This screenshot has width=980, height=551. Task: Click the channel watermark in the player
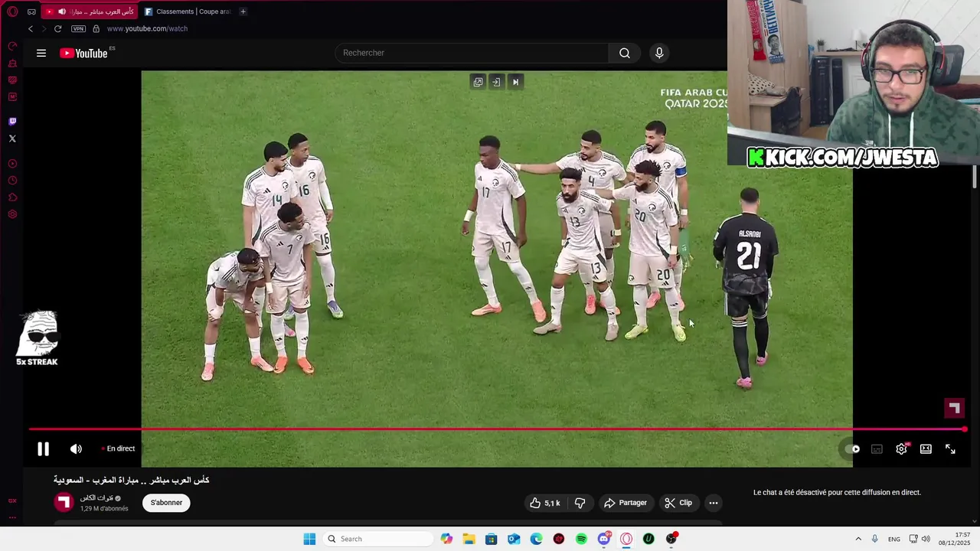pyautogui.click(x=953, y=408)
